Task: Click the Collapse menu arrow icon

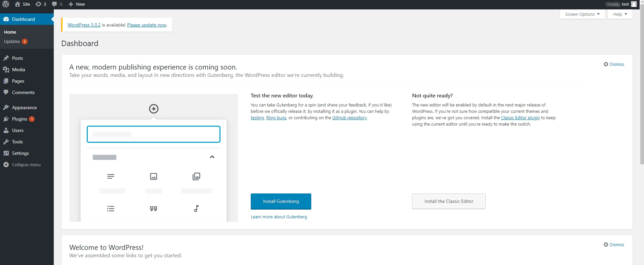Action: pyautogui.click(x=6, y=165)
